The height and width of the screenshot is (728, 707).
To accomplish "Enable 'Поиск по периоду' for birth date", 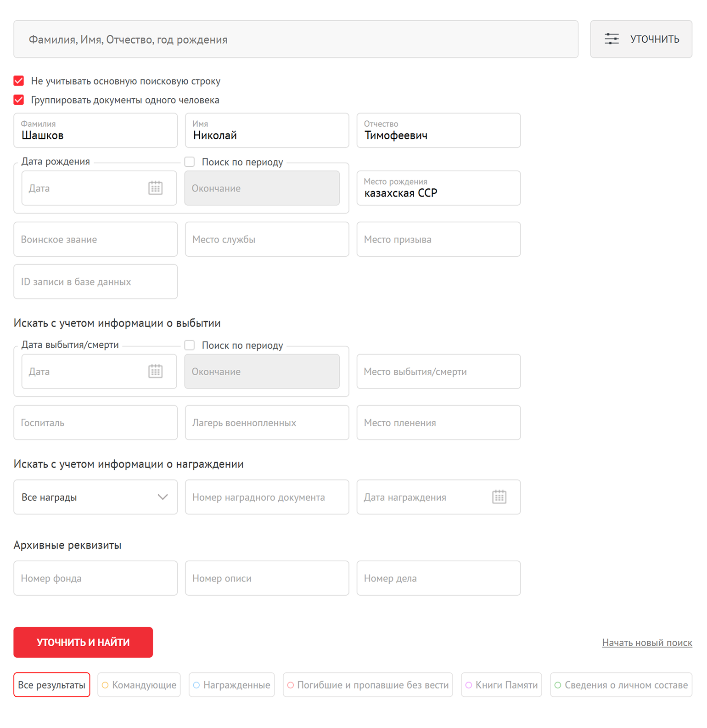I will pyautogui.click(x=190, y=162).
